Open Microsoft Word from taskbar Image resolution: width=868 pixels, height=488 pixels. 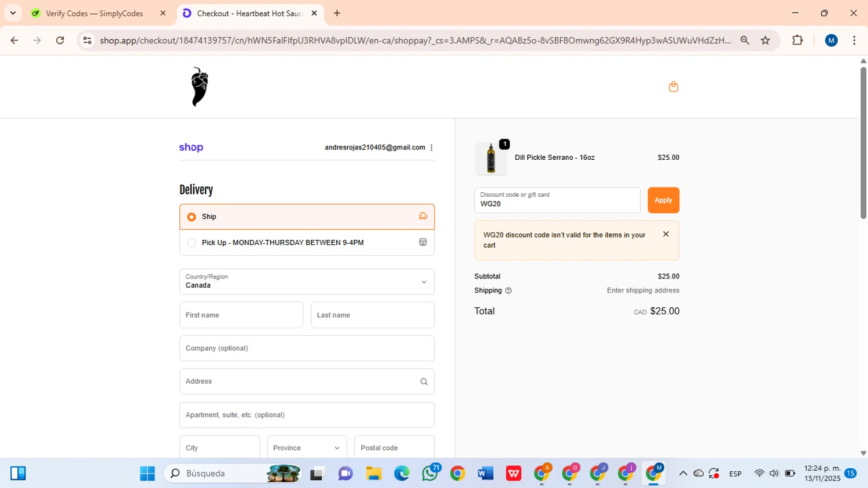click(x=486, y=474)
